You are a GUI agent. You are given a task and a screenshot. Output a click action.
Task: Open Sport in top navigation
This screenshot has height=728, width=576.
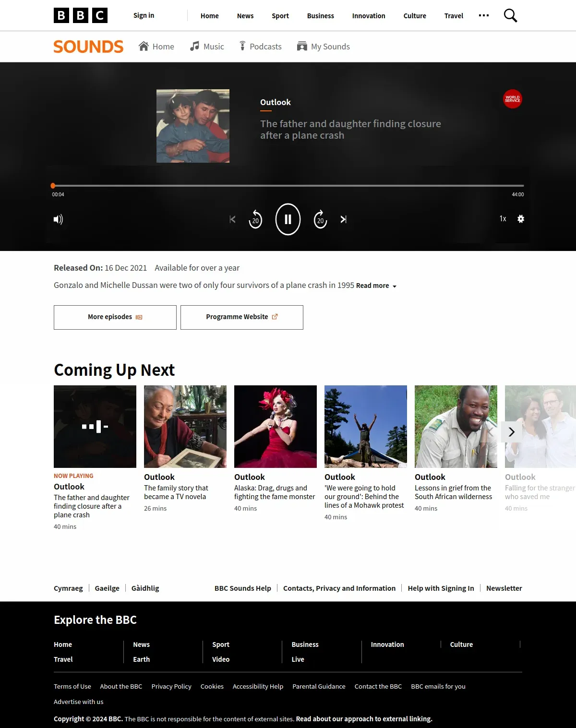click(x=280, y=16)
